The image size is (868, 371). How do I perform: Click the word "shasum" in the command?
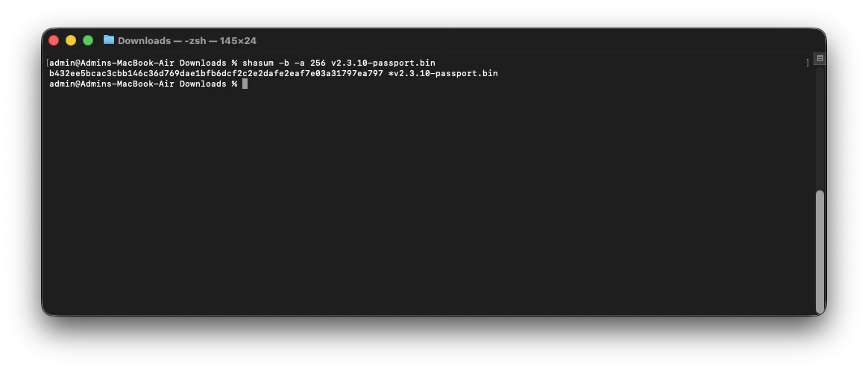click(257, 63)
